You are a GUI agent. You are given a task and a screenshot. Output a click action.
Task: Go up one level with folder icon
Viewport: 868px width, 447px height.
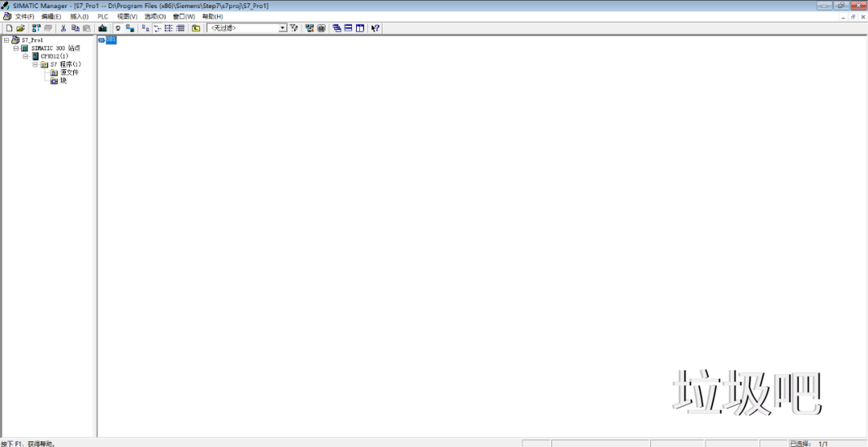pos(195,28)
